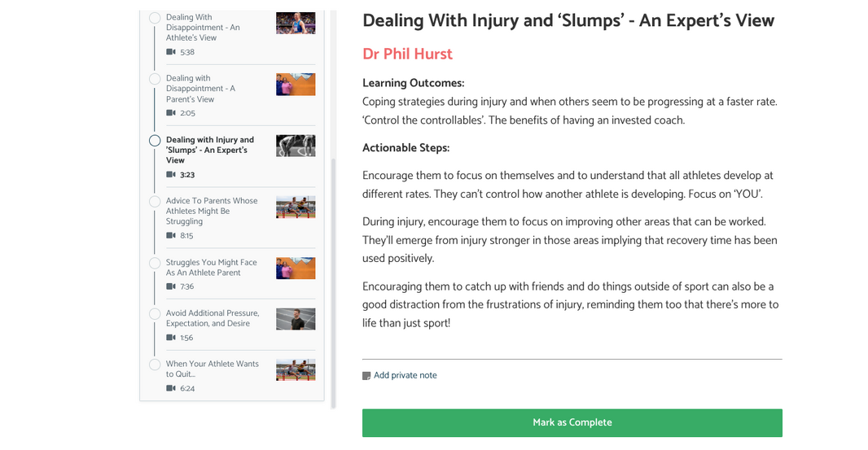The image size is (868, 450).
Task: Click the Add private note link
Action: coord(405,376)
